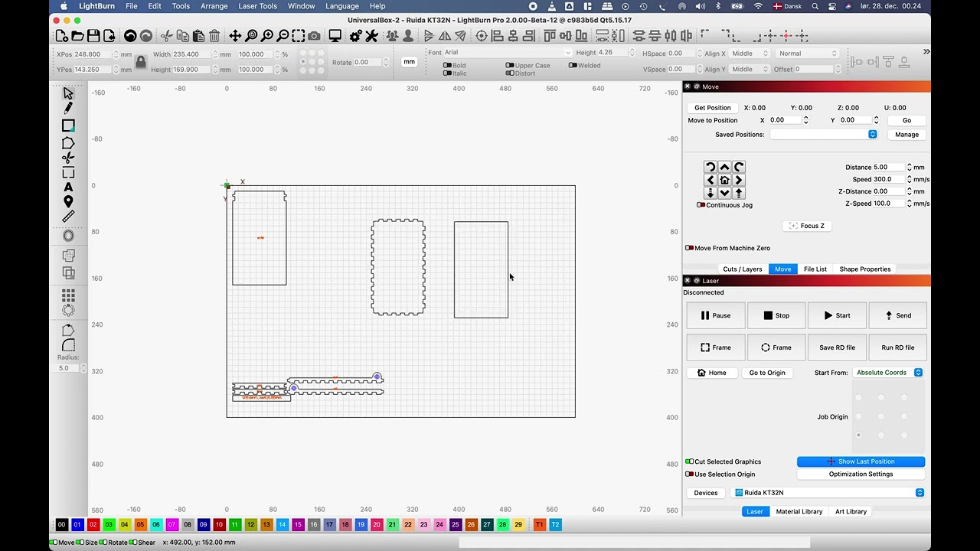Screen dimensions: 980x551
Task: Click Go to Origin button
Action: click(x=767, y=373)
